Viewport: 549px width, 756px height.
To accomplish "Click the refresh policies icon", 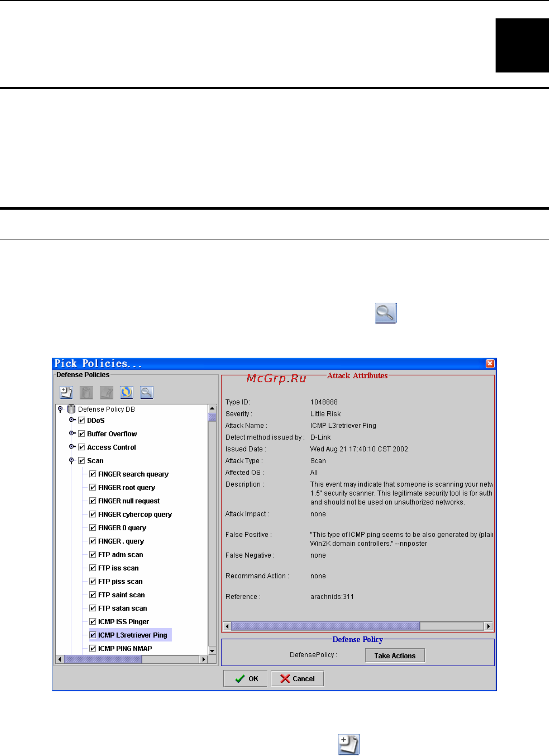I will pyautogui.click(x=126, y=392).
